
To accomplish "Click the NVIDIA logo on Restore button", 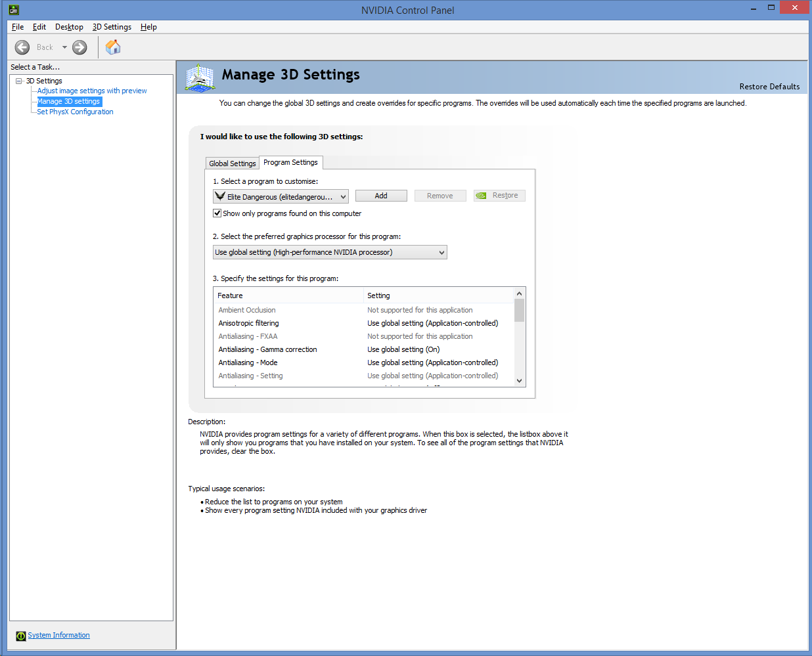I will [482, 196].
